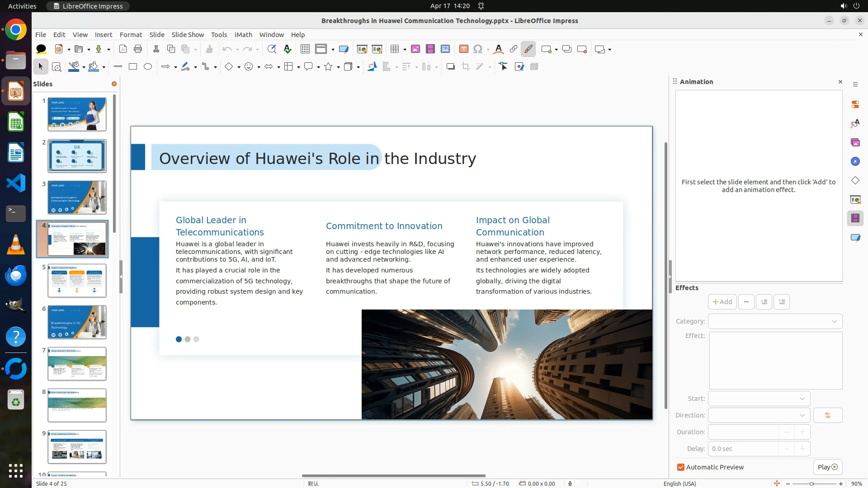This screenshot has height=488, width=868.
Task: Click the zoom slider in status bar
Action: (x=811, y=483)
